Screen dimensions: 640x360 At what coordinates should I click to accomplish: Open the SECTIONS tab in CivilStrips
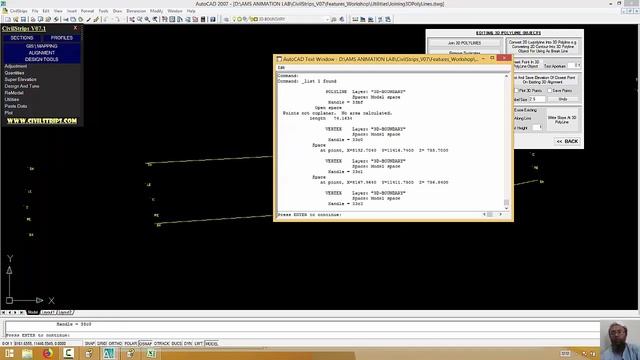[22, 38]
